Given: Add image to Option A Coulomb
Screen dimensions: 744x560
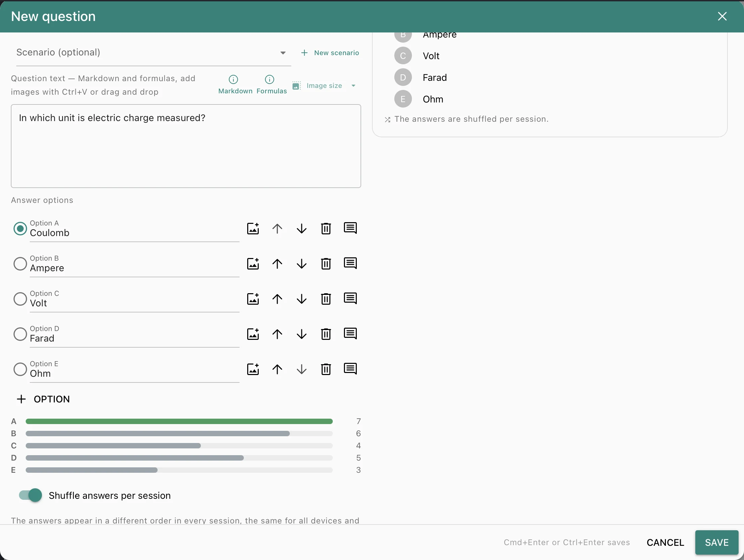Looking at the screenshot, I should pyautogui.click(x=253, y=229).
